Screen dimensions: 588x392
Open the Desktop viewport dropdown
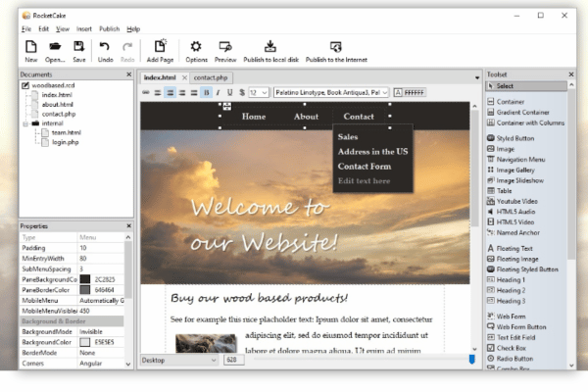click(179, 360)
